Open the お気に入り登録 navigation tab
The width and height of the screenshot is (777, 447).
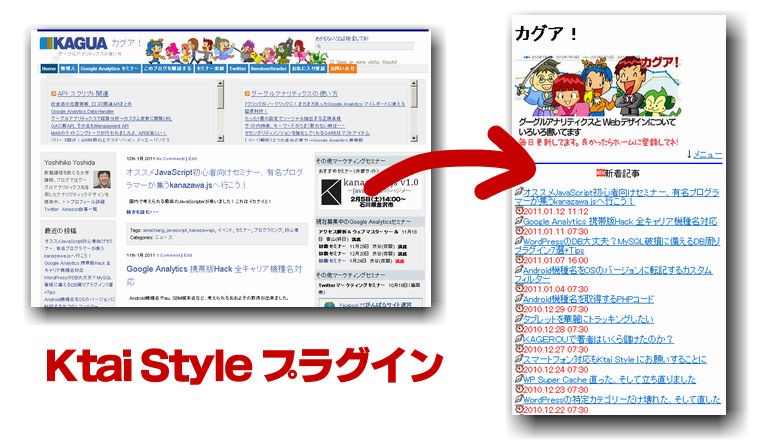pyautogui.click(x=308, y=69)
